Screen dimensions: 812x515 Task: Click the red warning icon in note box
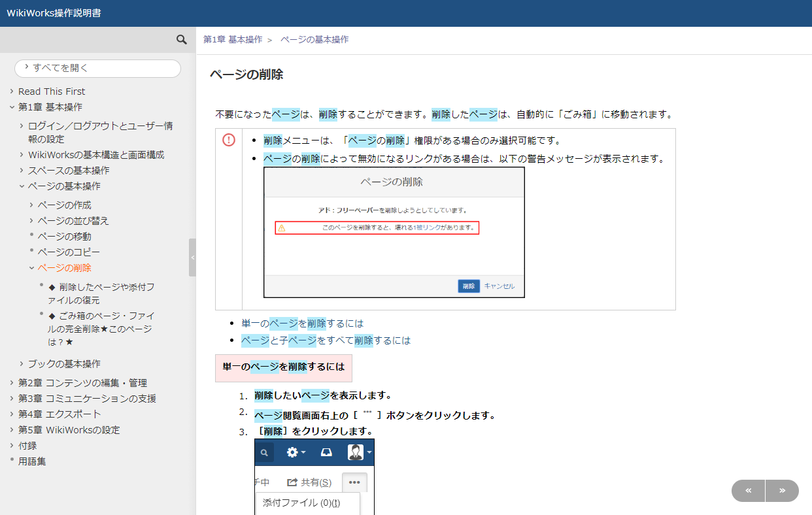pos(229,140)
